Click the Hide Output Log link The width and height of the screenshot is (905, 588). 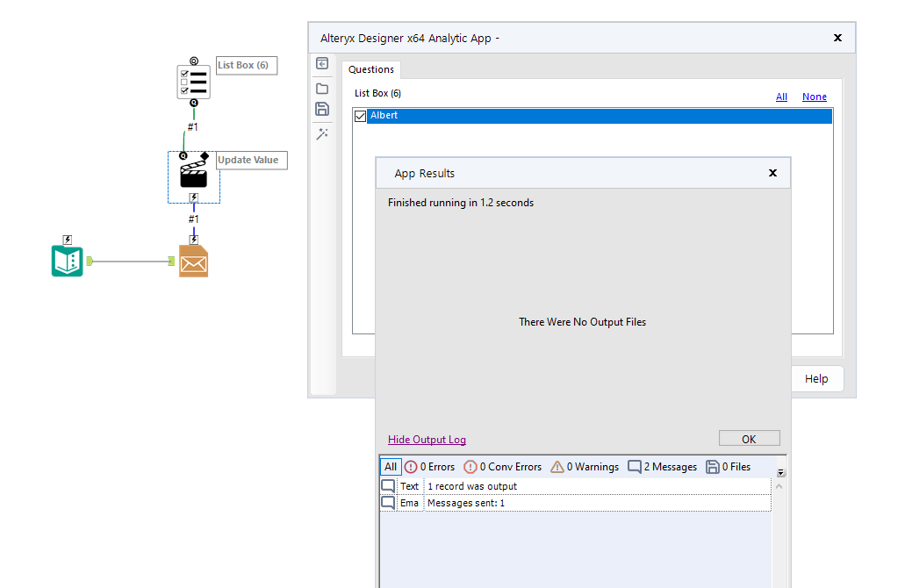tap(426, 438)
